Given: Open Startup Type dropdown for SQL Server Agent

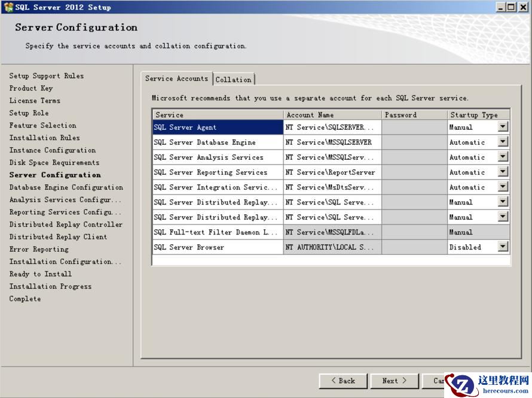Looking at the screenshot, I should pos(503,127).
